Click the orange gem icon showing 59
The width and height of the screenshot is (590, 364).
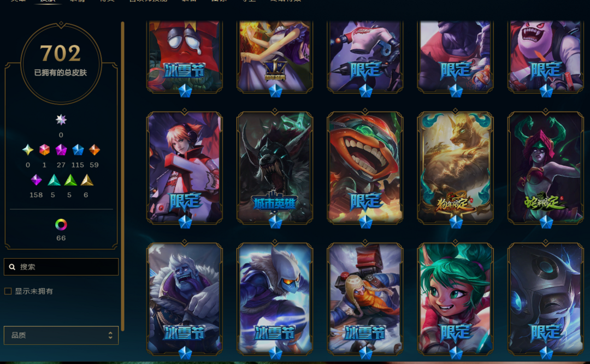(x=95, y=150)
